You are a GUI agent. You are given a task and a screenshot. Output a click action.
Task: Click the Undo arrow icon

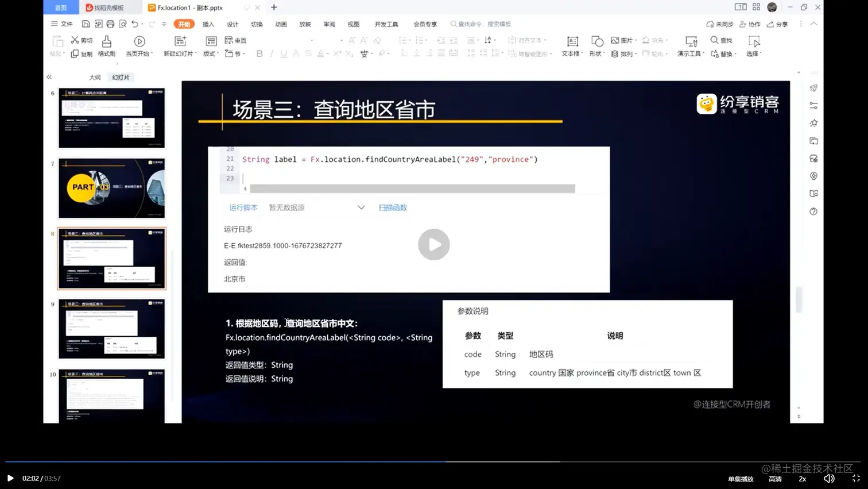(135, 24)
